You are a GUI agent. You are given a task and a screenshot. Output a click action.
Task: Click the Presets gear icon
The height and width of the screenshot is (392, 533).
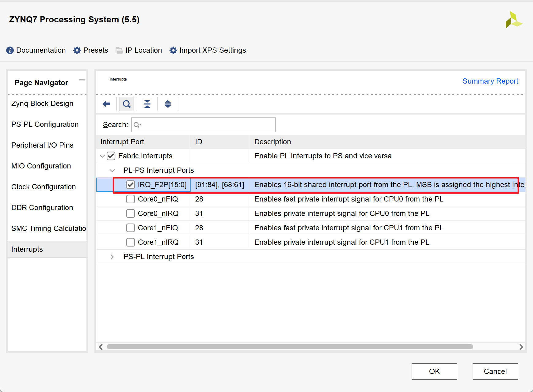click(x=77, y=50)
